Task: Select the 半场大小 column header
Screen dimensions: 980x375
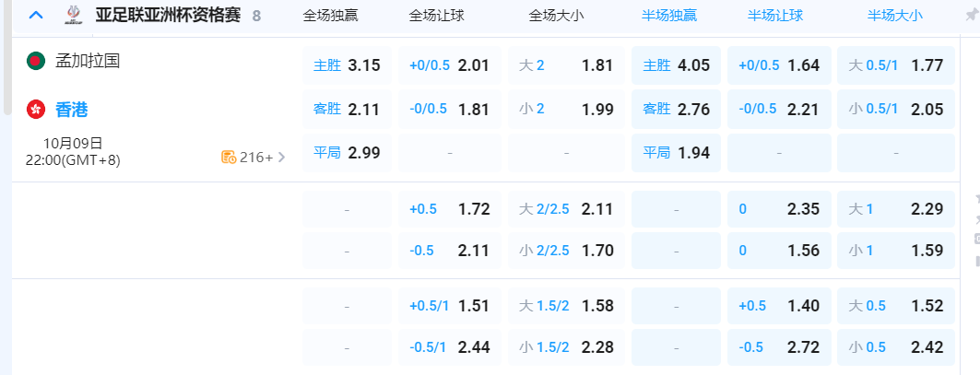Action: (x=894, y=16)
